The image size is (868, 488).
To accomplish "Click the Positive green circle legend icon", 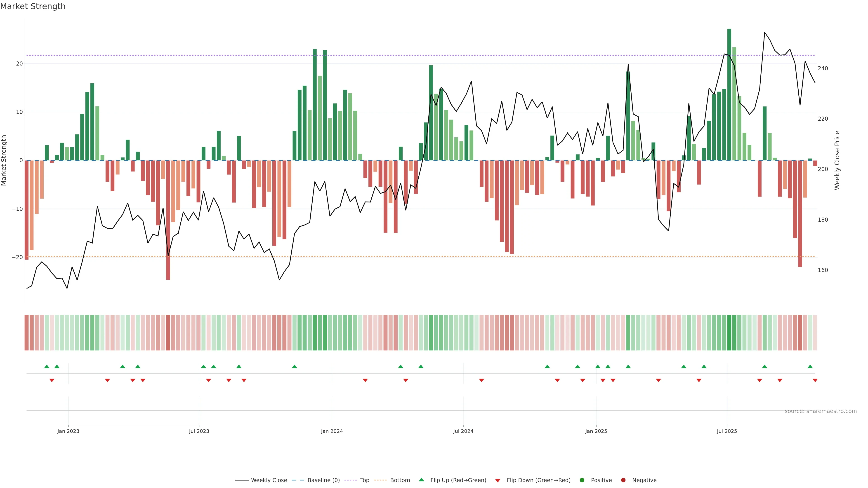I will [x=582, y=480].
